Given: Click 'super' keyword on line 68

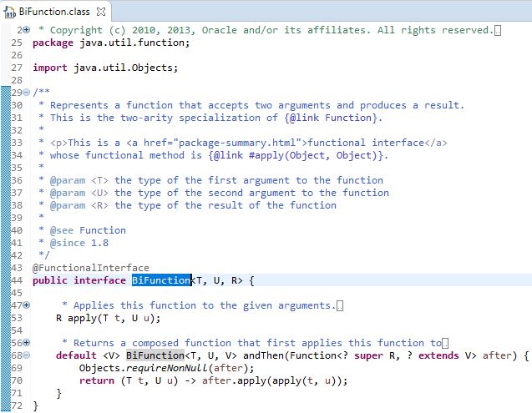Looking at the screenshot, I should [x=368, y=355].
